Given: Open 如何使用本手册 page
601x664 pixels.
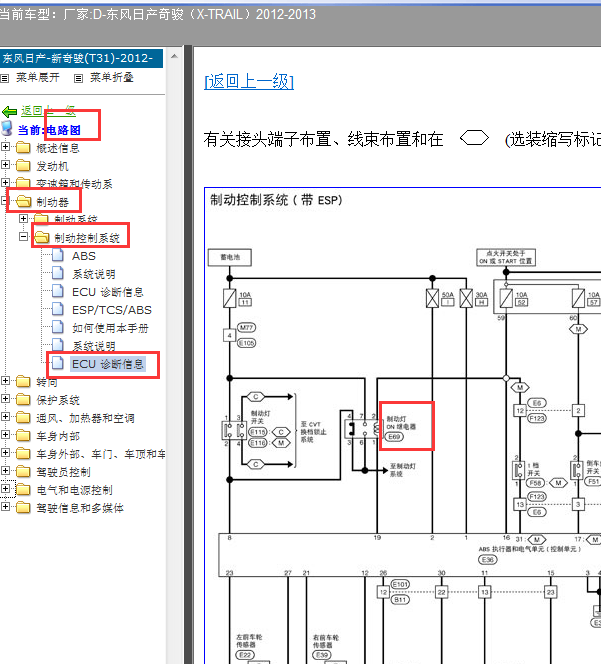Looking at the screenshot, I should 110,328.
